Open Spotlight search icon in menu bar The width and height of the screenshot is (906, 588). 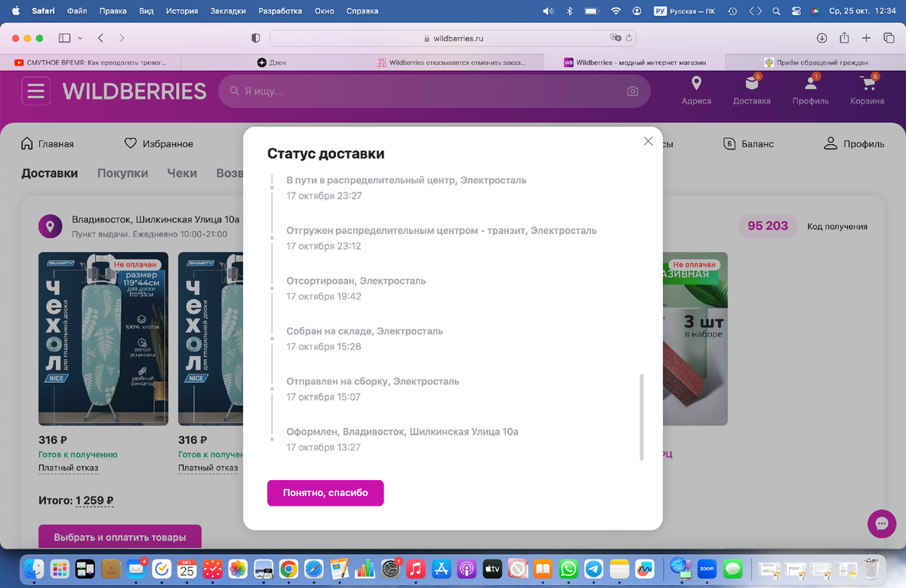(777, 11)
